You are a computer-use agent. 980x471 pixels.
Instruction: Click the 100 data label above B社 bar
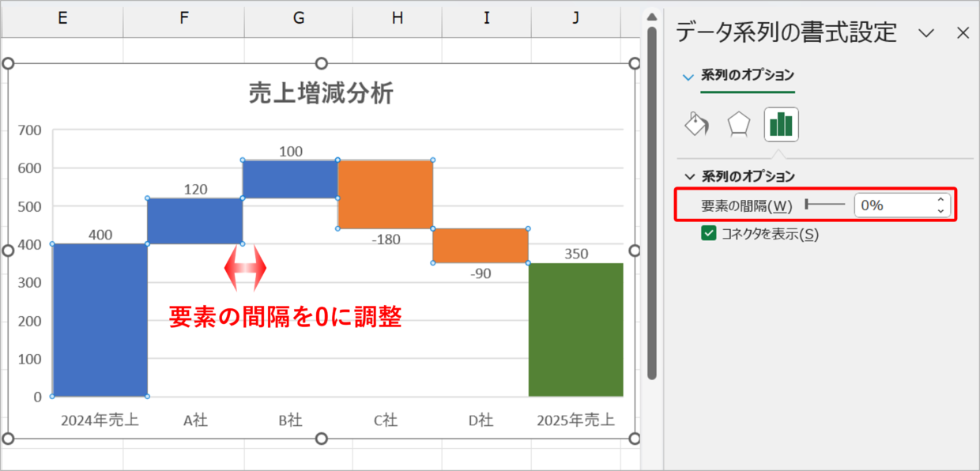(291, 151)
